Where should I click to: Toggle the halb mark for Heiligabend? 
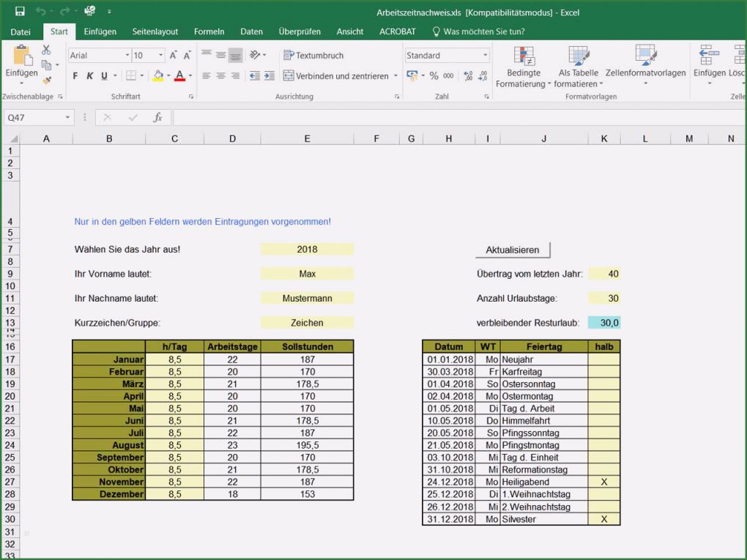click(603, 482)
